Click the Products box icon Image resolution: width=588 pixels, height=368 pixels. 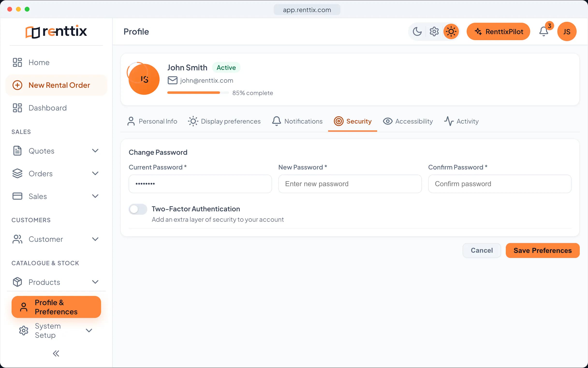17,282
